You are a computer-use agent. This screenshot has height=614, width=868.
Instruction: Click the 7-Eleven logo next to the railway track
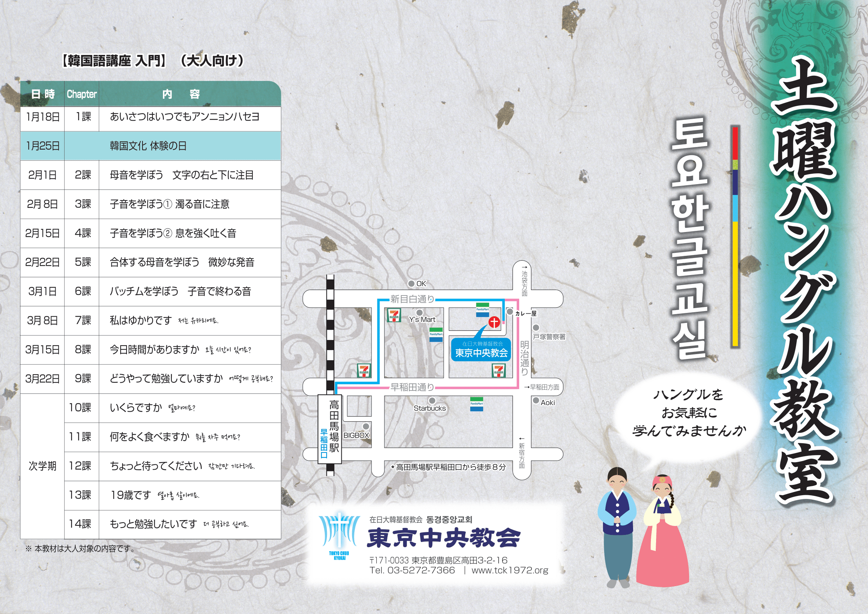click(x=364, y=371)
